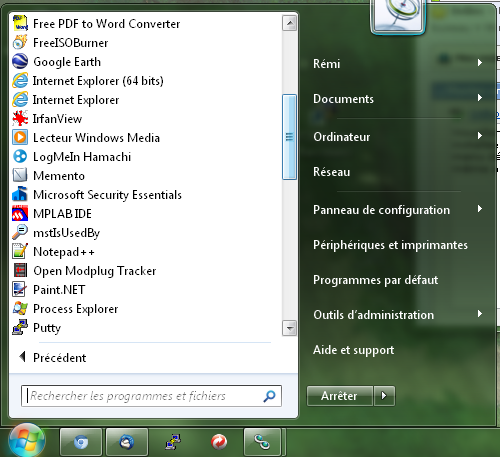Viewport: 500px width, 457px height.
Task: Select the FreeISOBurner label
Action: pos(71,43)
